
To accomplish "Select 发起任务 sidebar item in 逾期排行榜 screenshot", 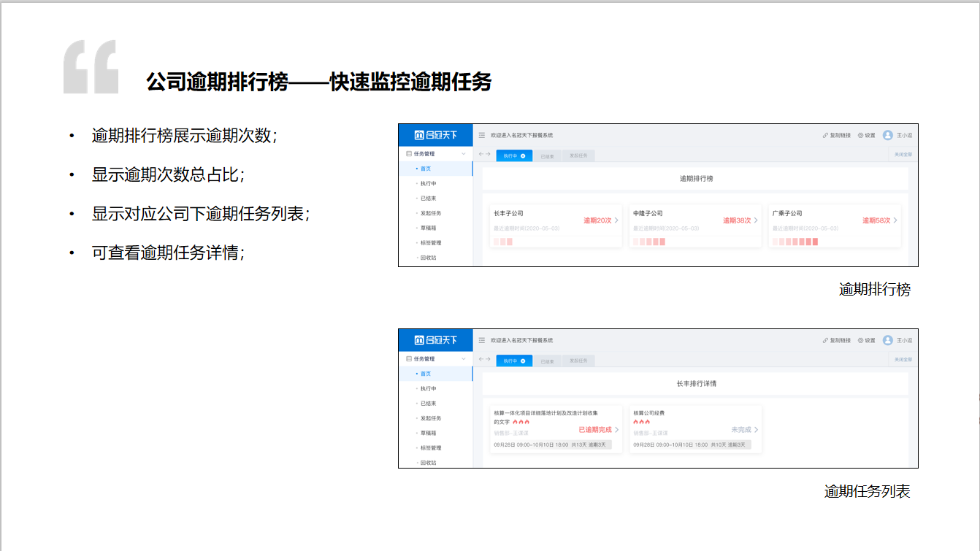I will (436, 213).
